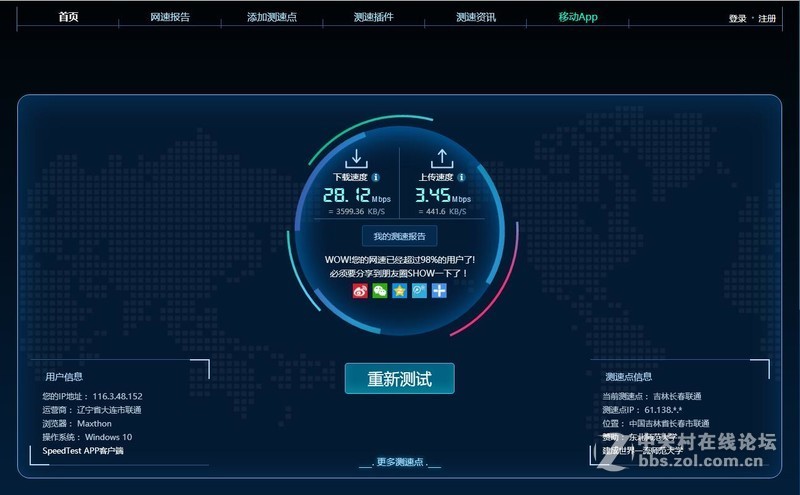The width and height of the screenshot is (800, 495).
Task: Share to QZone yellow star icon
Action: (x=399, y=291)
